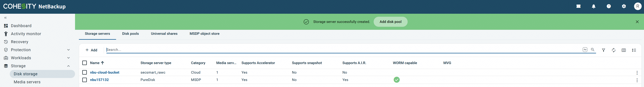
Task: Click the MSDP category cell
Action: (196, 80)
